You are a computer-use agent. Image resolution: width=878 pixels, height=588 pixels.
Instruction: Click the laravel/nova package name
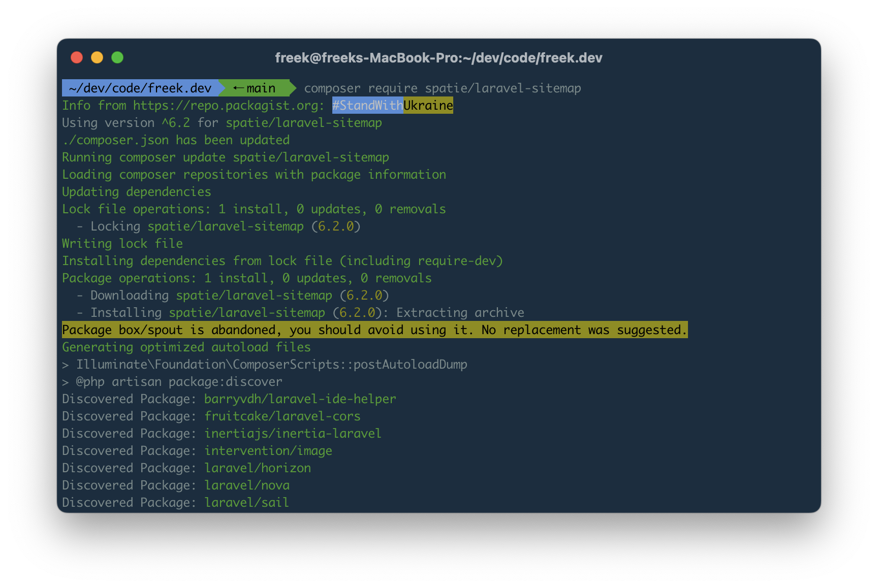coord(247,485)
